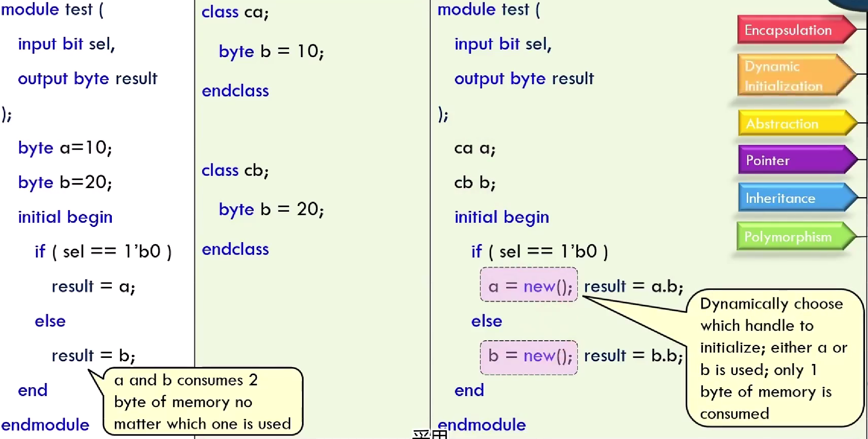The height and width of the screenshot is (439, 868).
Task: Click the 'cb b;' handle declaration
Action: click(474, 183)
